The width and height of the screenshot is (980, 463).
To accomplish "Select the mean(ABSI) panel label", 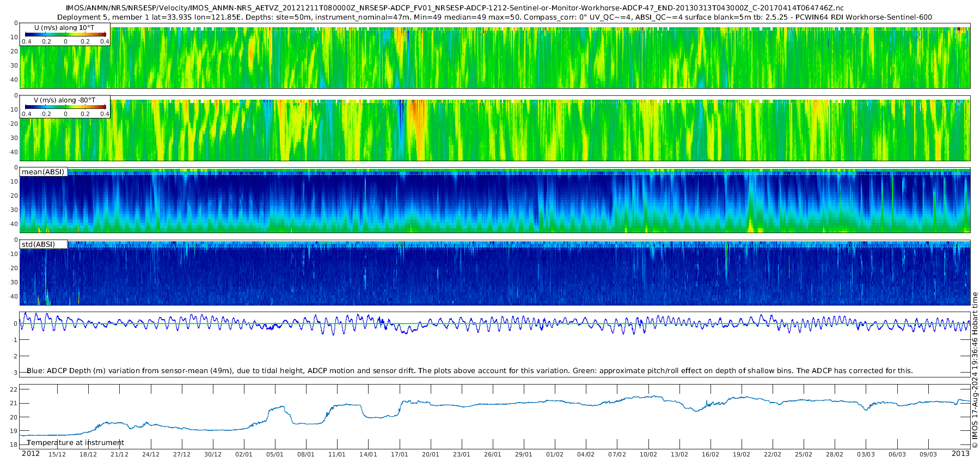I will click(43, 172).
